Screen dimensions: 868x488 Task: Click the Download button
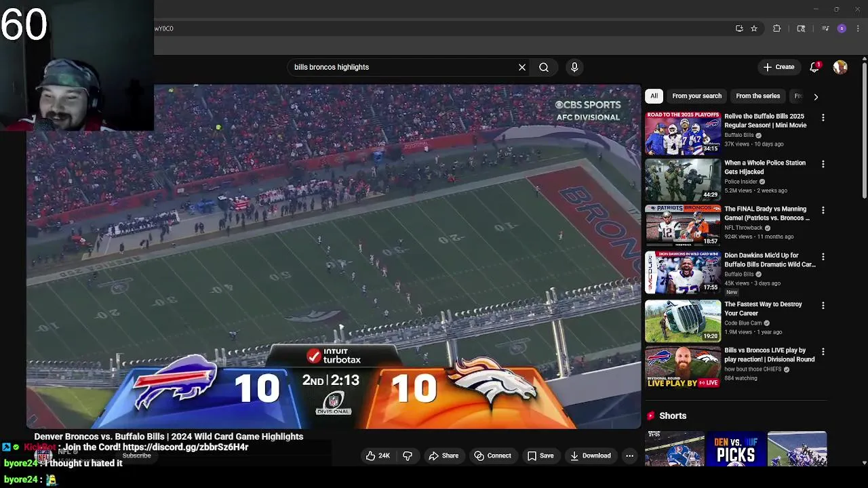(590, 455)
